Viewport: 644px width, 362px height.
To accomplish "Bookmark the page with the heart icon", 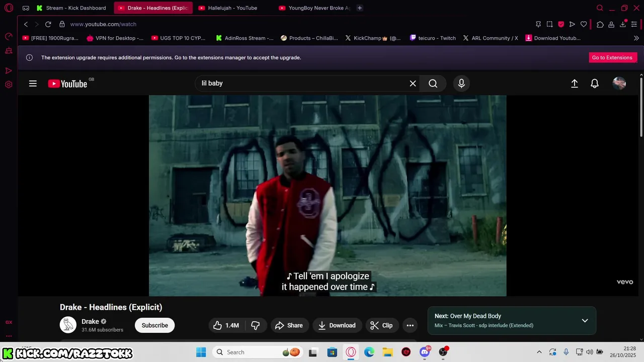I will pyautogui.click(x=584, y=24).
